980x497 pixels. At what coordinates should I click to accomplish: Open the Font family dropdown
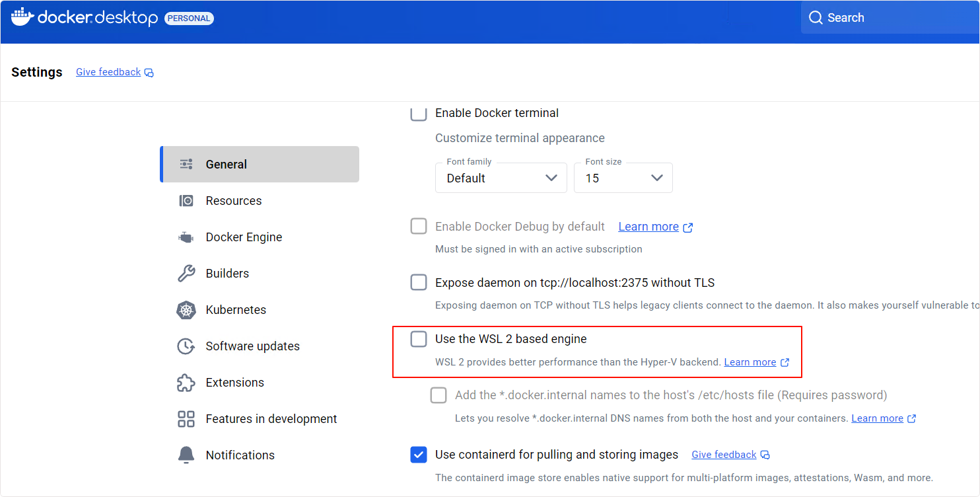pyautogui.click(x=501, y=178)
